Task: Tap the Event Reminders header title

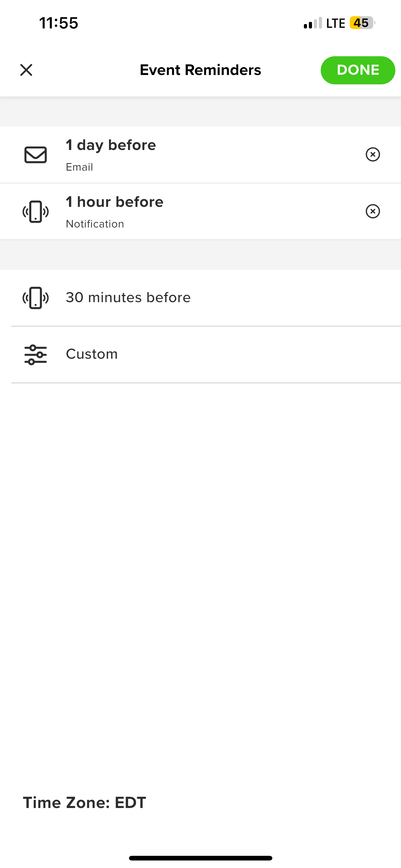Action: pyautogui.click(x=200, y=70)
